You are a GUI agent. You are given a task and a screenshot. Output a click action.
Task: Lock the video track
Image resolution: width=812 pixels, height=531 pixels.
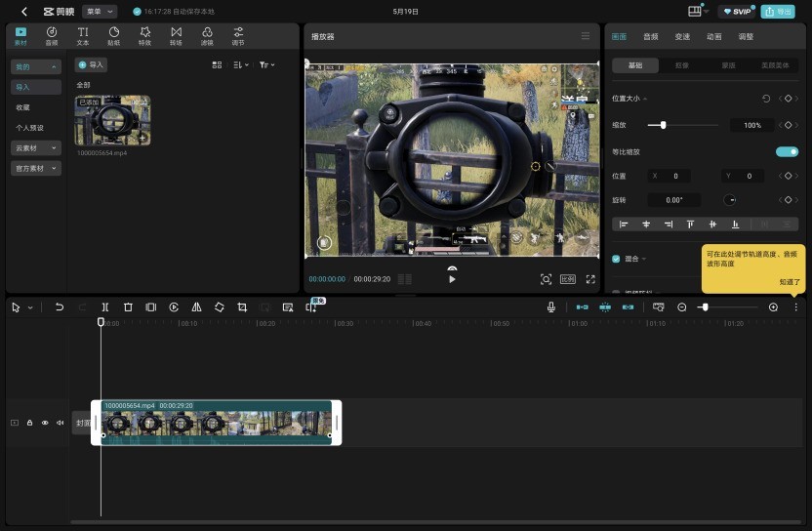pos(29,423)
